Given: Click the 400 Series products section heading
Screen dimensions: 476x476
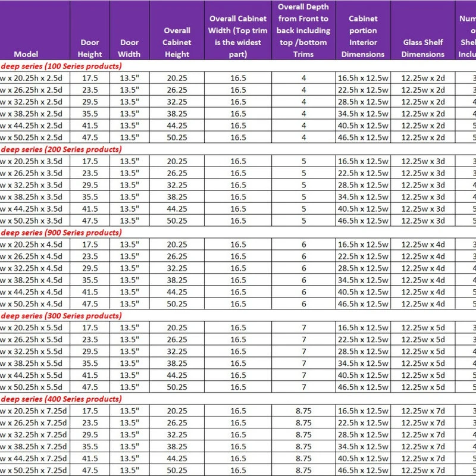Looking at the screenshot, I should point(61,399).
